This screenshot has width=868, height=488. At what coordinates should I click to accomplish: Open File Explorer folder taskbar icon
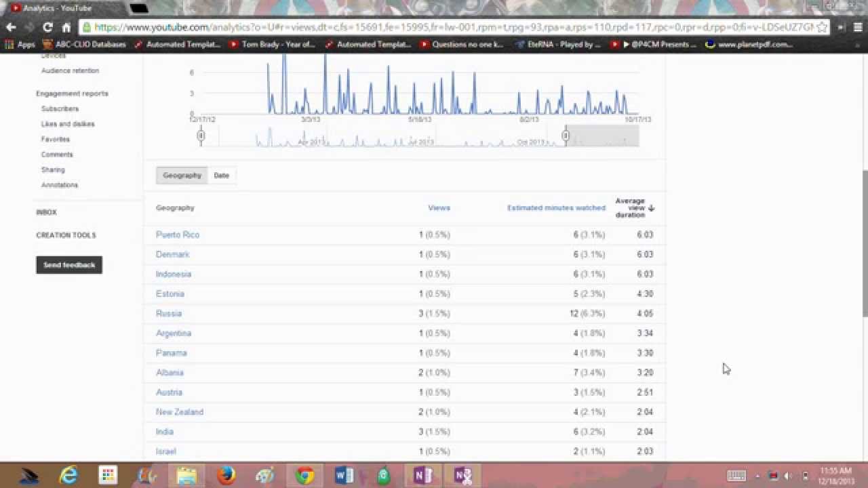[187, 475]
